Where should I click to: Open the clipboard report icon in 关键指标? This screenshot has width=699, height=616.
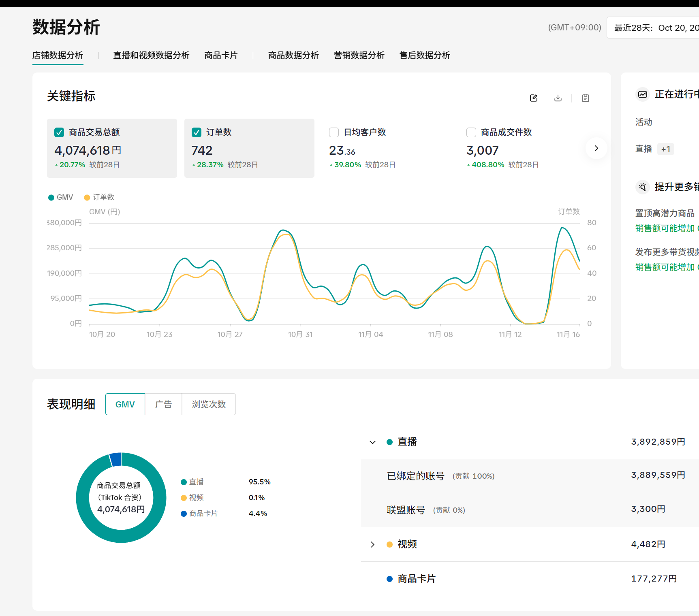tap(585, 98)
